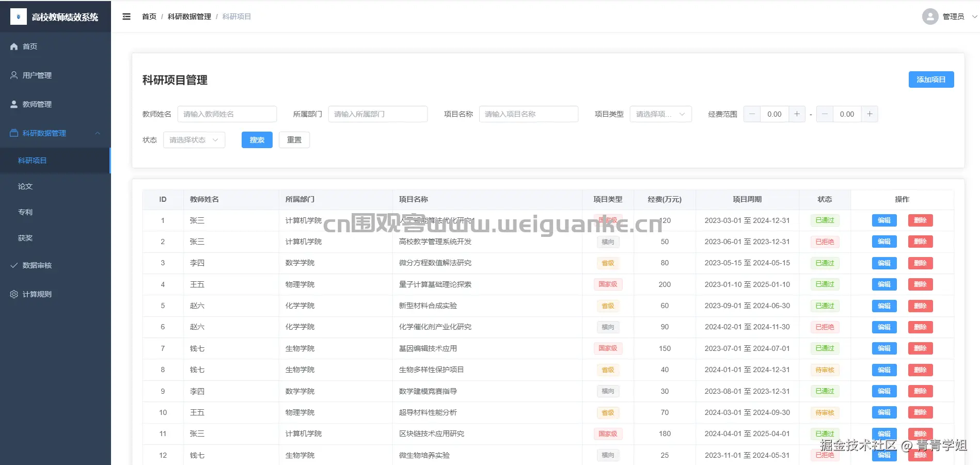The height and width of the screenshot is (465, 980).
Task: Click the 科研数据管理 breadcrumb link
Action: click(189, 16)
